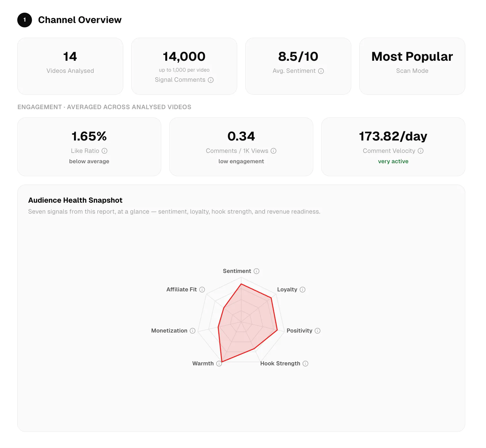This screenshot has width=486, height=448.
Task: Click the Positivity info icon
Action: 318,331
